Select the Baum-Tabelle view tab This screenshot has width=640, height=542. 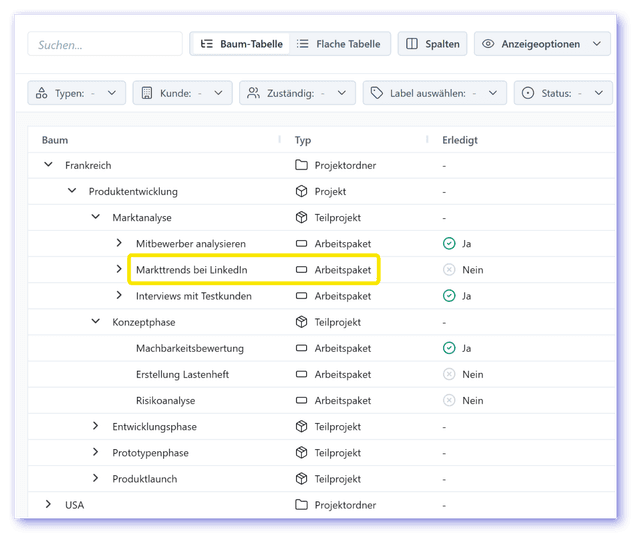240,44
